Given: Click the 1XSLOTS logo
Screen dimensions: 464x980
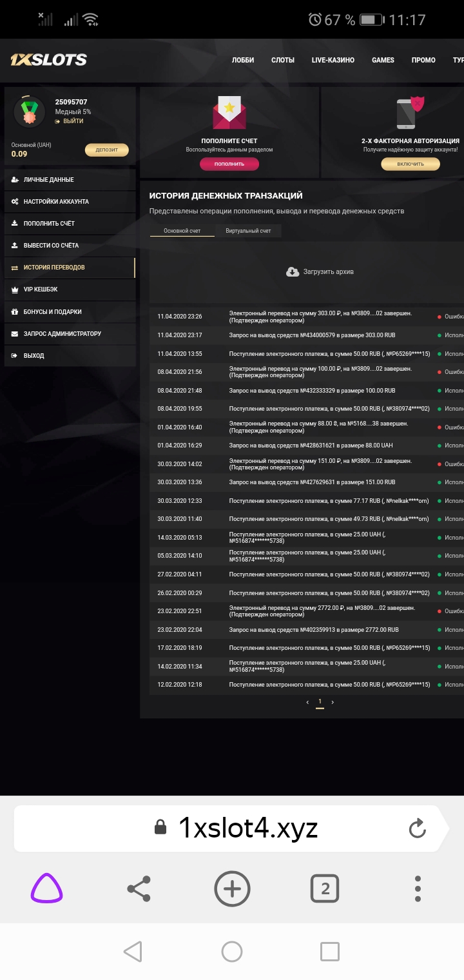Looking at the screenshot, I should 48,60.
